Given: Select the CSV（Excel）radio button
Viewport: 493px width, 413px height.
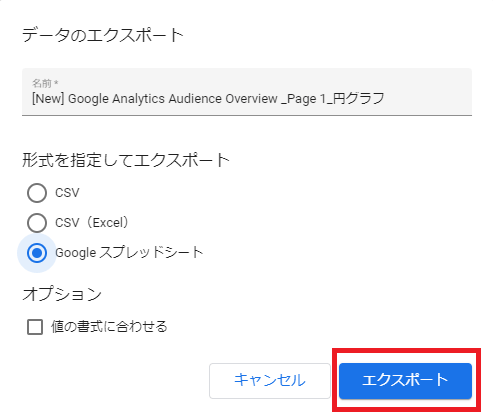Looking at the screenshot, I should coord(37,223).
